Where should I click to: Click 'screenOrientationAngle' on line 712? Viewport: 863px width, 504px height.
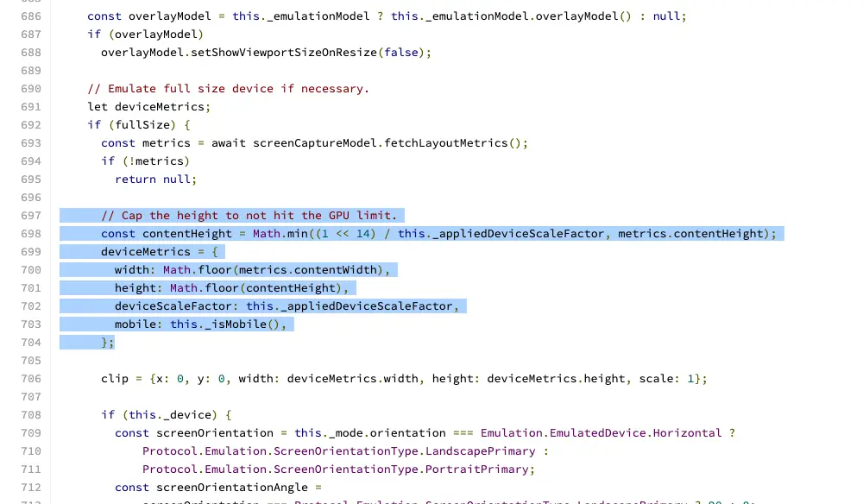tap(231, 488)
